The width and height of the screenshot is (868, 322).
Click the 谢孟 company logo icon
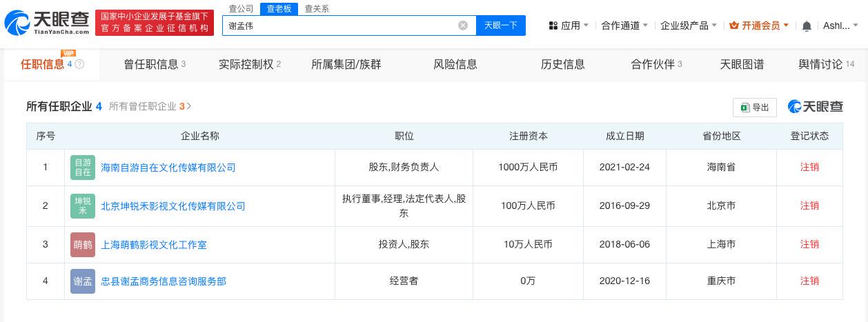coord(83,281)
